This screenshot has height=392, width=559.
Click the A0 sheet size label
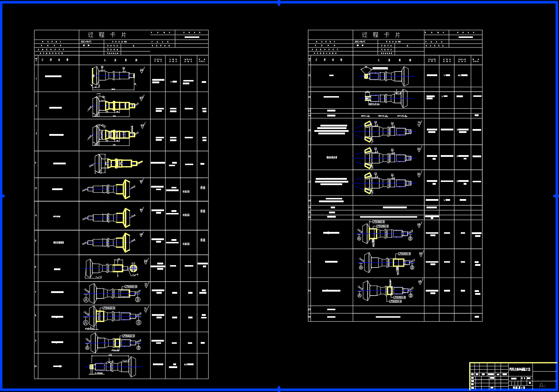point(542,385)
